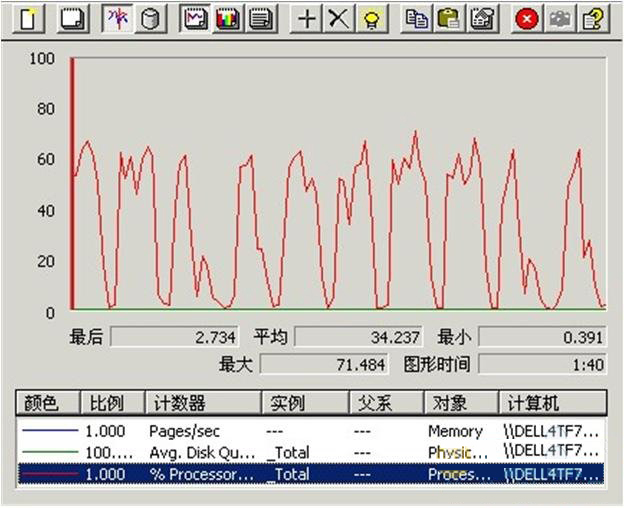Click the Add counter plus icon
The width and height of the screenshot is (624, 508).
pyautogui.click(x=306, y=19)
